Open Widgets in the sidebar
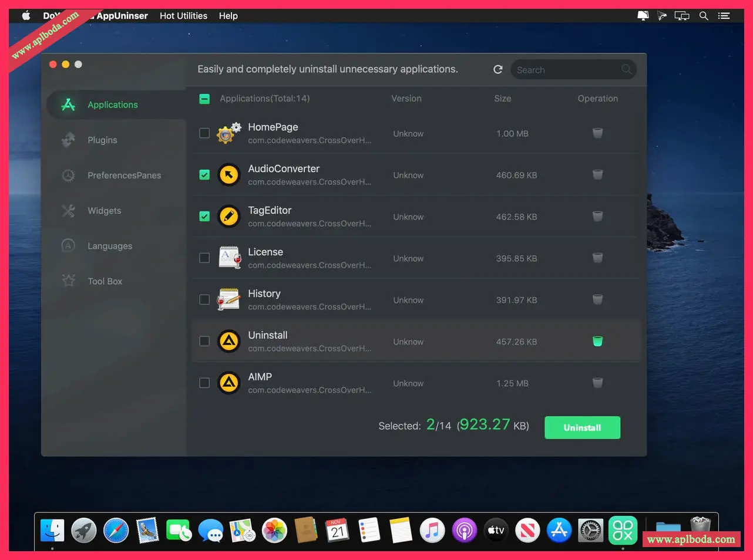This screenshot has height=560, width=753. (104, 211)
